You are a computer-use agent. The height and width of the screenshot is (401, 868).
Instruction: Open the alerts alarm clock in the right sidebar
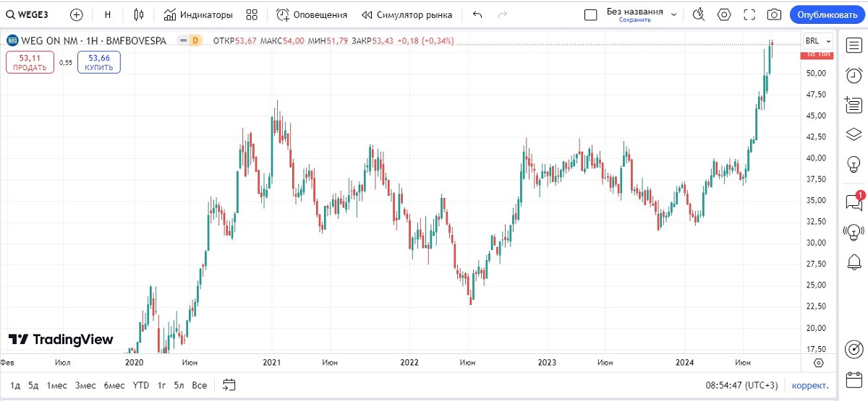tap(854, 75)
